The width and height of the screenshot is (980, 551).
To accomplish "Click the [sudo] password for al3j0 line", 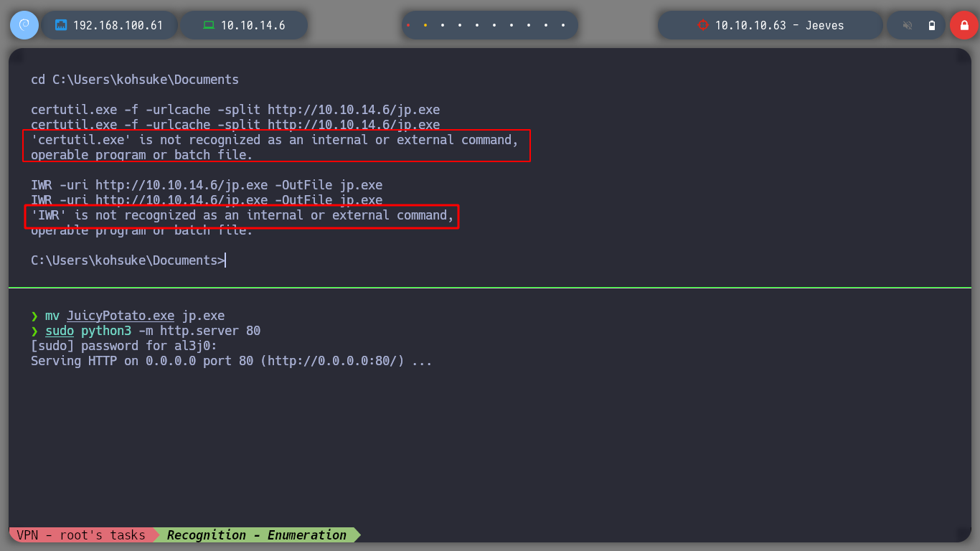I will coord(124,346).
